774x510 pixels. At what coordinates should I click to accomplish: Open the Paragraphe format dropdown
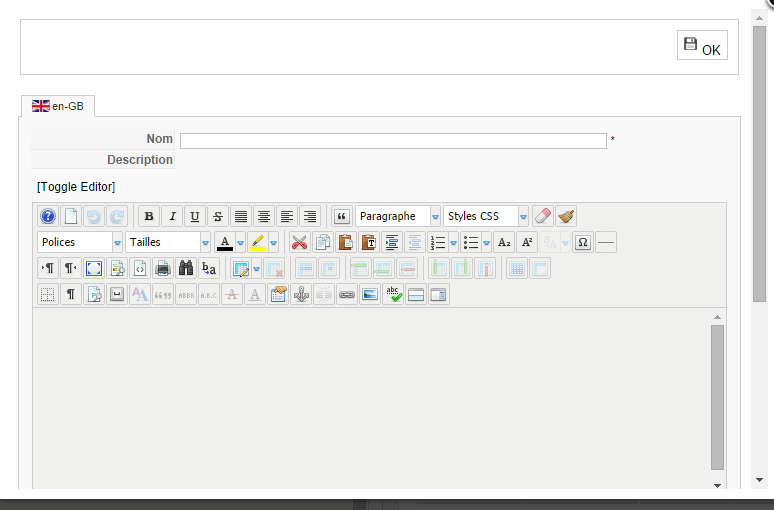pyautogui.click(x=398, y=216)
